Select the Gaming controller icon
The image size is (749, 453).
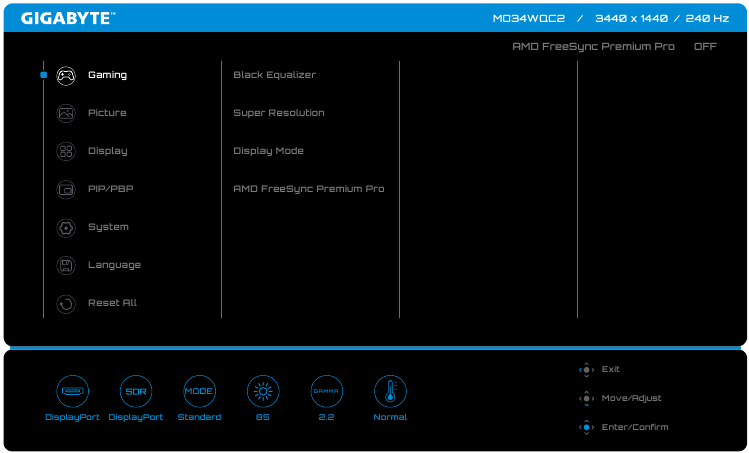(66, 75)
